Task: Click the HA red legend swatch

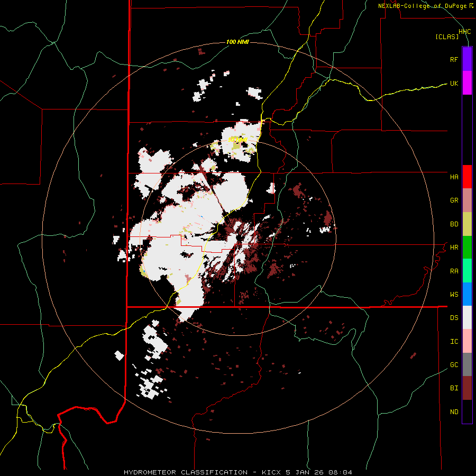Action: point(467,177)
